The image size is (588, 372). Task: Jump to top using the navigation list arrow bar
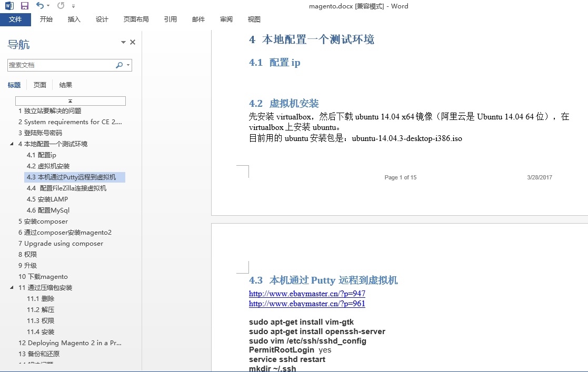point(70,100)
